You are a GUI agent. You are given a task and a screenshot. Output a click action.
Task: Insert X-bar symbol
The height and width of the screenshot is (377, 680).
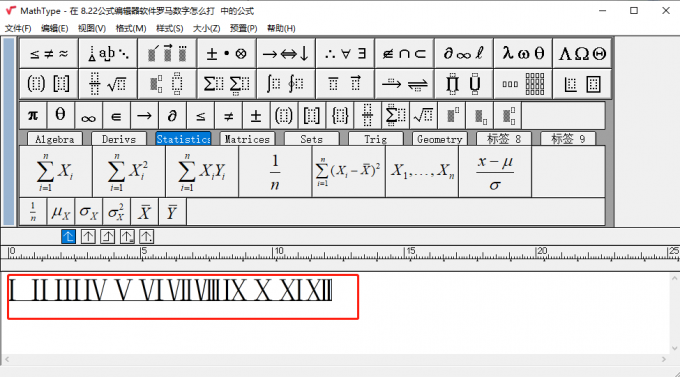[144, 212]
